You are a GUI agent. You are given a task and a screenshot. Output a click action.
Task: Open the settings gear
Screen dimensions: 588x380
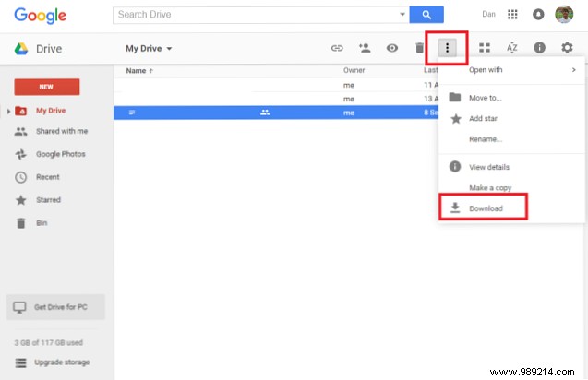point(567,48)
